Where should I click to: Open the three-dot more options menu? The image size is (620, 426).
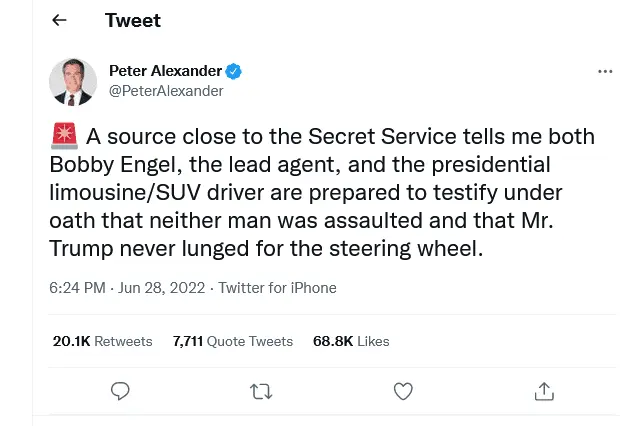coord(604,72)
